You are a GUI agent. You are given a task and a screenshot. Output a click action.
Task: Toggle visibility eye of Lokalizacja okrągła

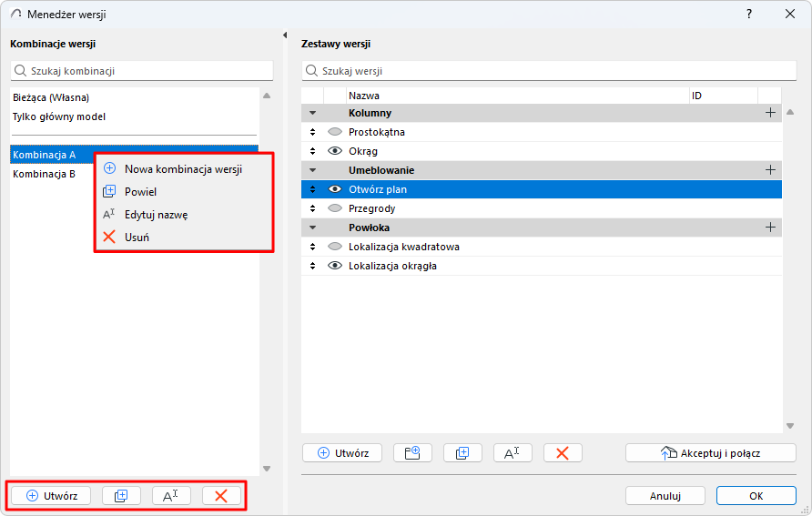pyautogui.click(x=335, y=266)
